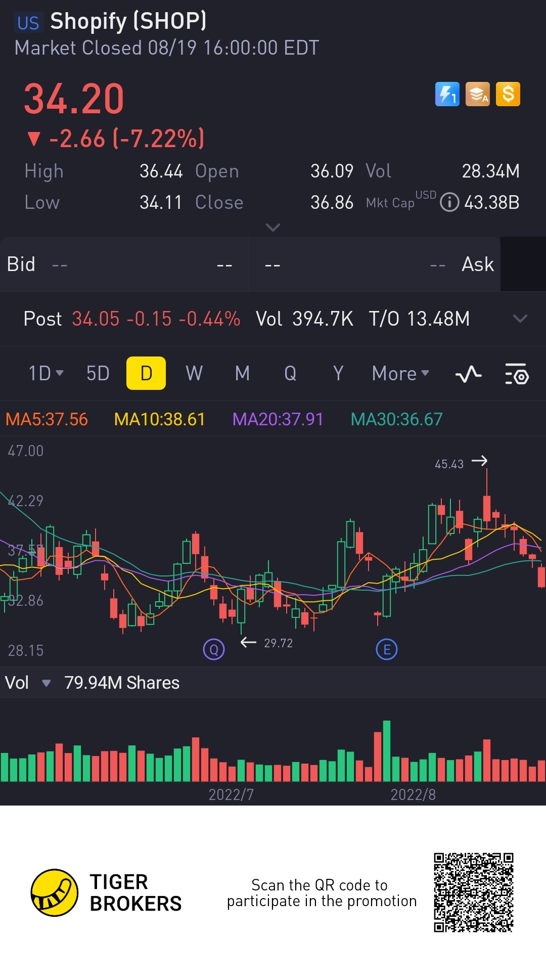The image size is (546, 980).
Task: Tap the tallest green volume bar
Action: (x=387, y=751)
